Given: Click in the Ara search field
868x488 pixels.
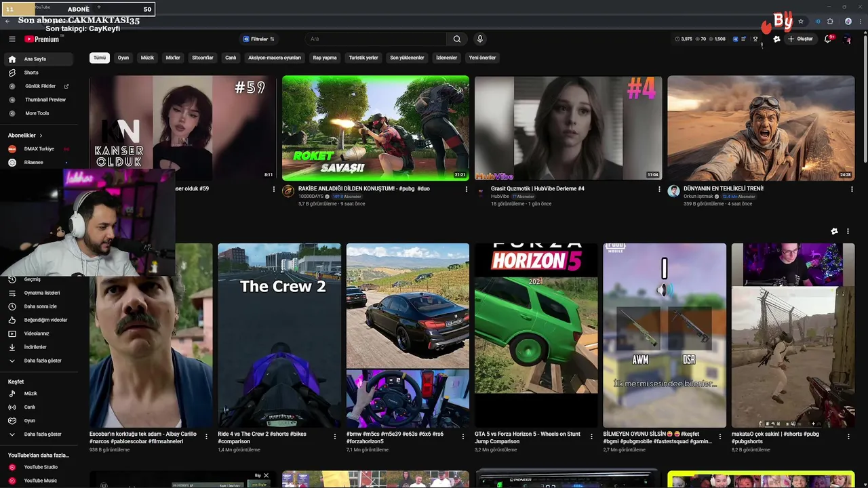Looking at the screenshot, I should tap(376, 39).
